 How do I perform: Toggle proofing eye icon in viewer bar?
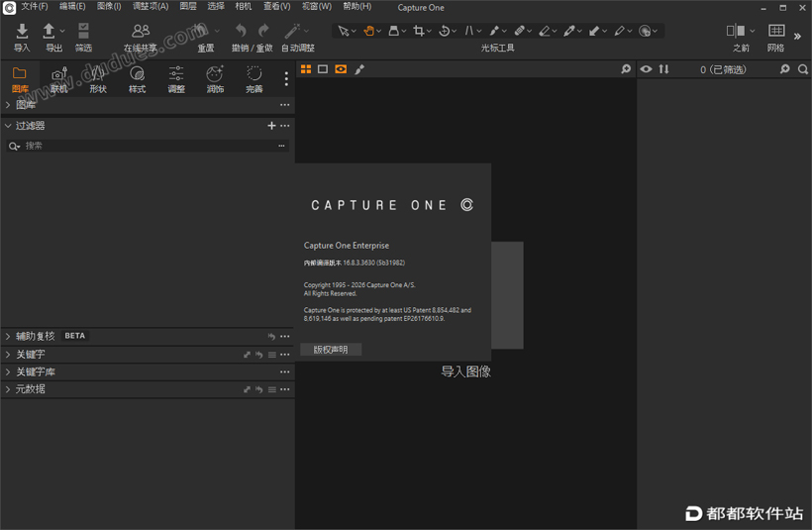341,69
